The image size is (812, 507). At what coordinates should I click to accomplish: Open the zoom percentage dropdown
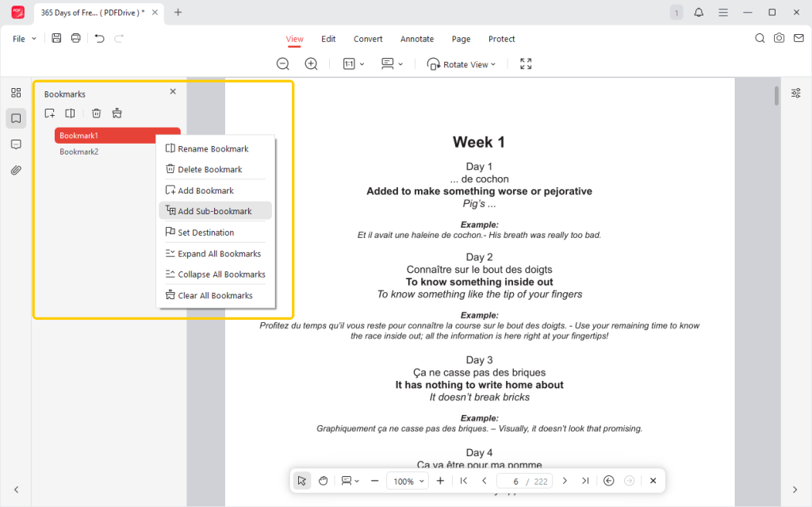click(x=407, y=480)
